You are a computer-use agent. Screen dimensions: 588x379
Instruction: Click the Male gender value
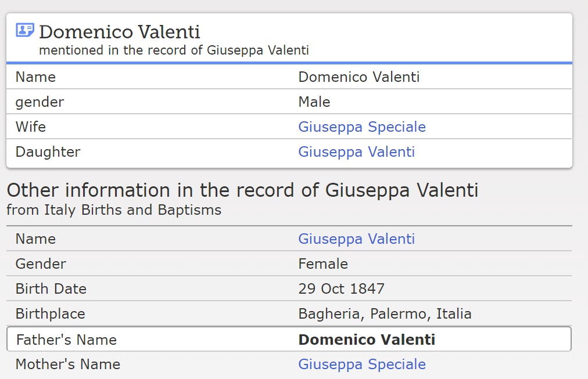[x=314, y=102]
